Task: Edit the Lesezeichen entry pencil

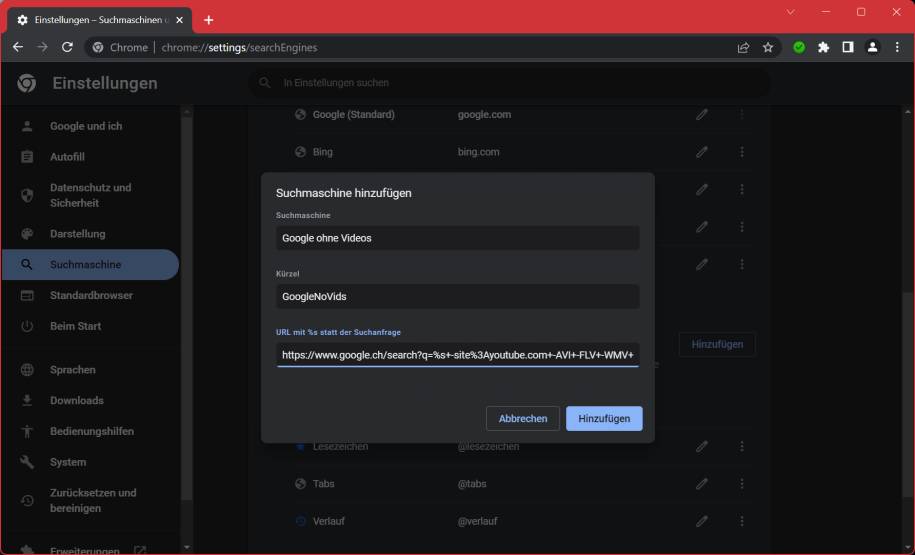Action: click(x=701, y=446)
